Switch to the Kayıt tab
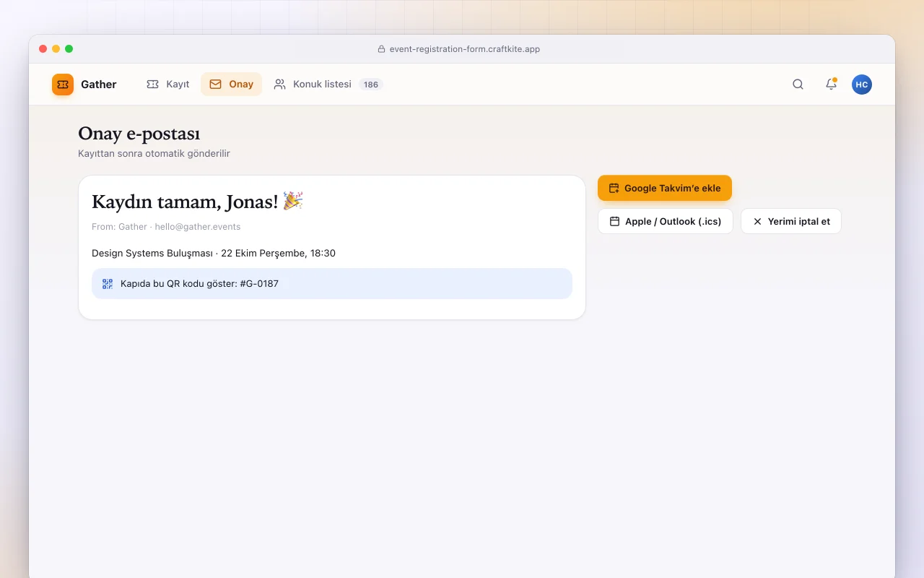Screen dimensions: 924x578 coord(167,85)
